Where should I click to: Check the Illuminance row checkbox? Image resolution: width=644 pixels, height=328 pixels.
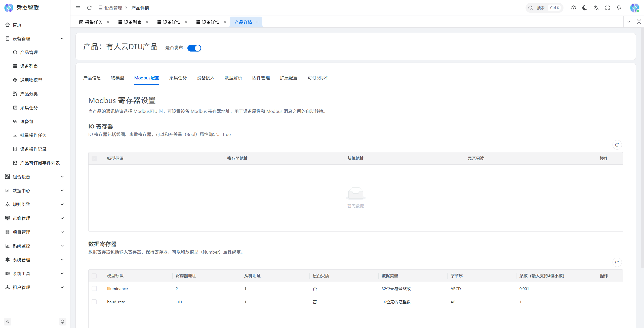pos(94,289)
